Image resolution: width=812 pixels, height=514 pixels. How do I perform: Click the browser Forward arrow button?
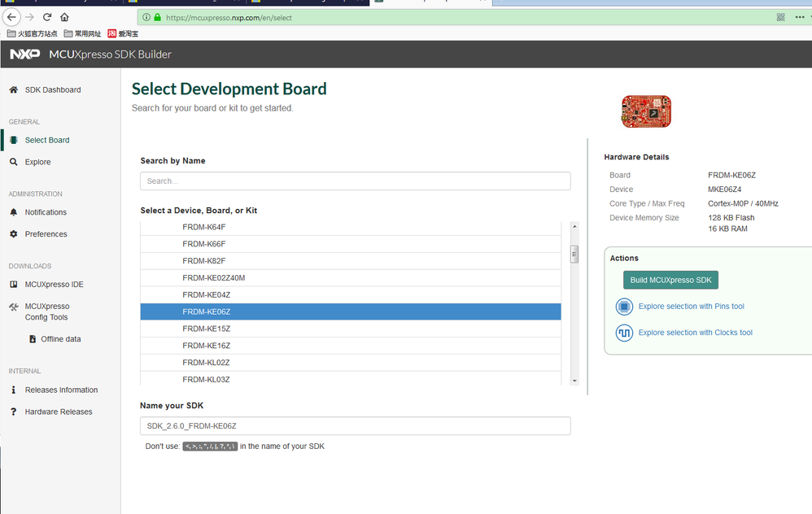click(x=29, y=17)
